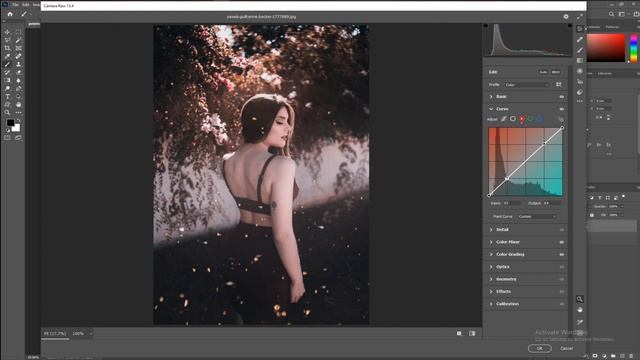
Task: Select the Clone Stamp tool
Action: coord(18,64)
